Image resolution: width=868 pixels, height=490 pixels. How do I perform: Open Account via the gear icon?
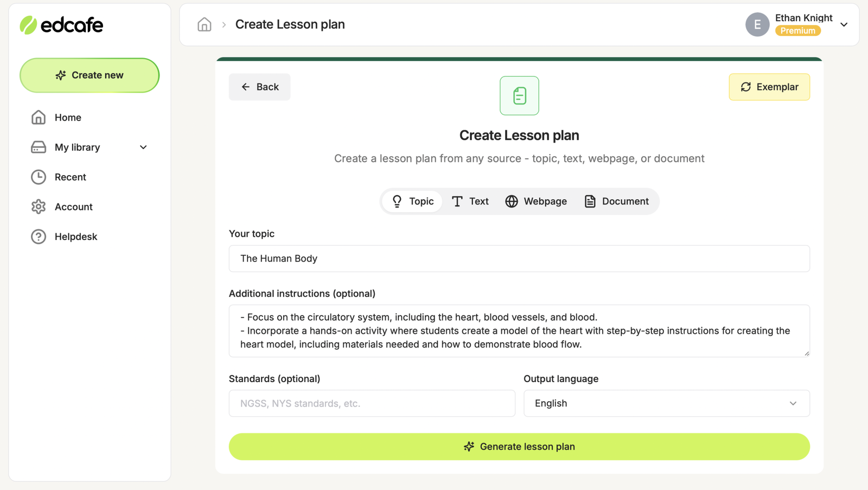38,207
